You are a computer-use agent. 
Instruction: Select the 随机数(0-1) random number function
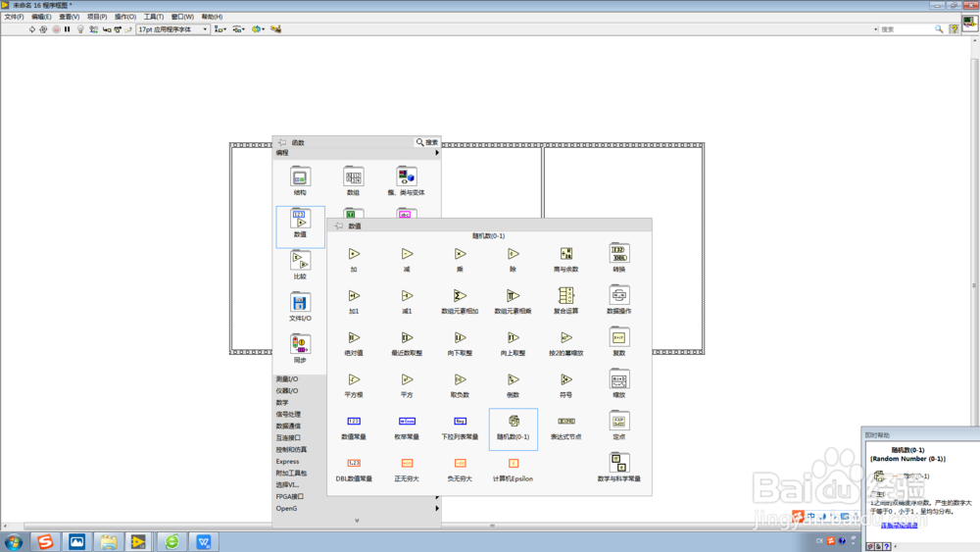point(514,428)
